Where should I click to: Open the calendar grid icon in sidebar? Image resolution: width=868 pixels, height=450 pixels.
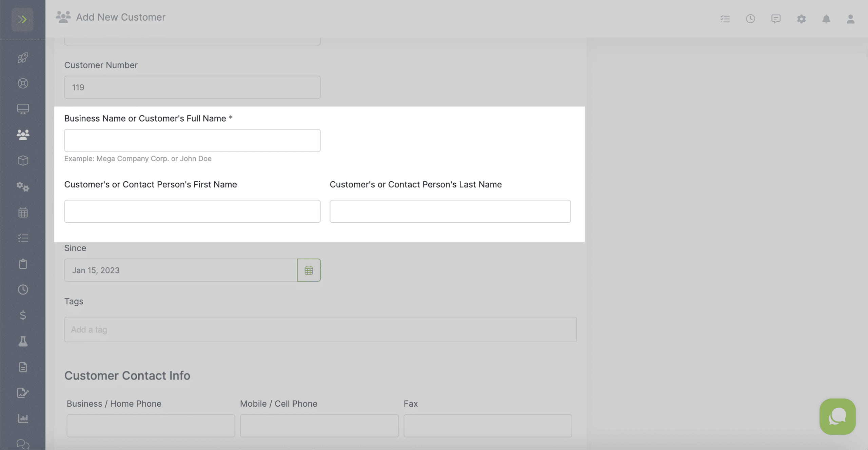click(23, 212)
